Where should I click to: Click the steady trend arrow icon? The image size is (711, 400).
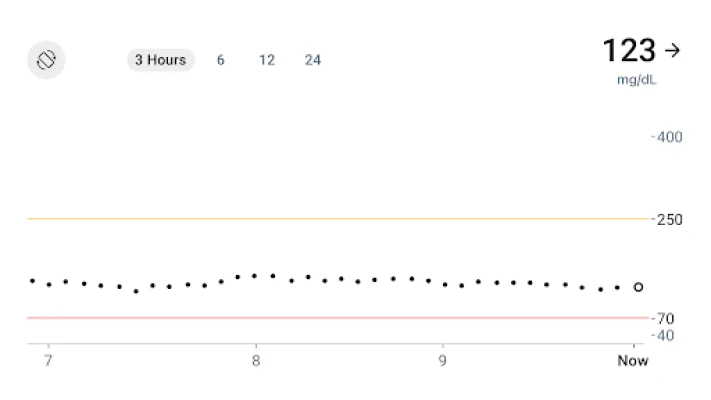(x=672, y=50)
